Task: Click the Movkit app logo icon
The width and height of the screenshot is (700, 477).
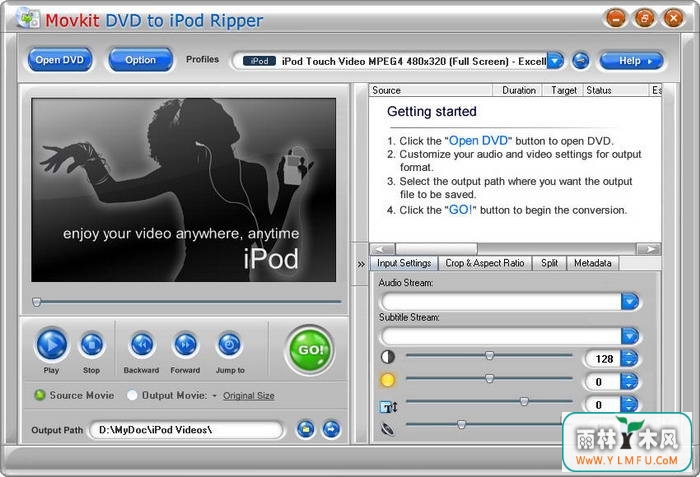Action: click(x=28, y=19)
